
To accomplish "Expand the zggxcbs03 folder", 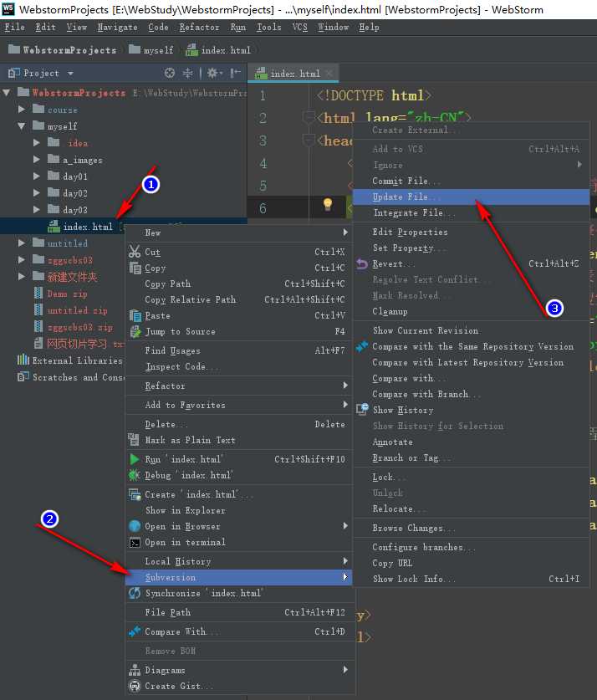I will click(22, 259).
